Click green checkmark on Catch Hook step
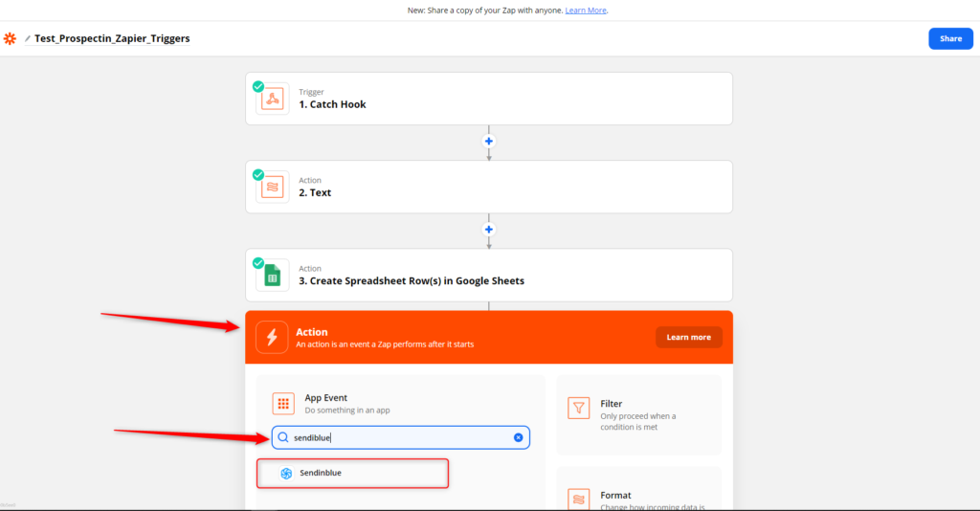The height and width of the screenshot is (511, 980). click(x=258, y=86)
